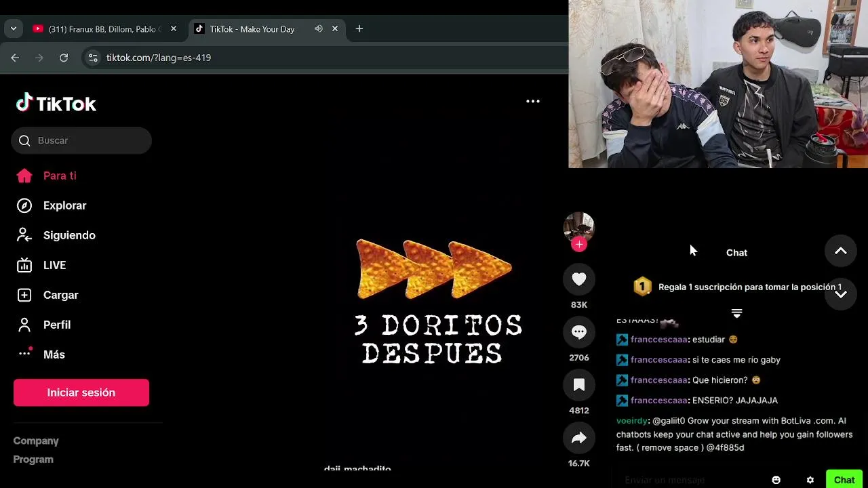
Task: Click the browser forward arrow
Action: click(x=39, y=58)
